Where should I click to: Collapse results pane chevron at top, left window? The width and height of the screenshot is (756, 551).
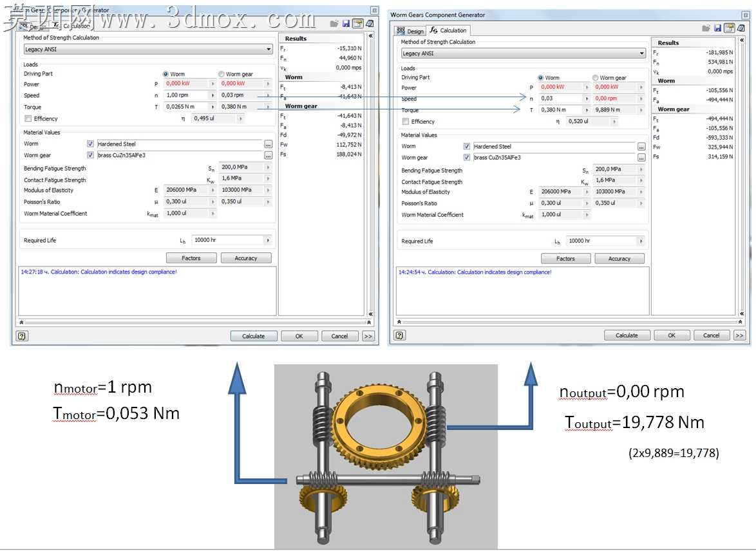[x=370, y=35]
